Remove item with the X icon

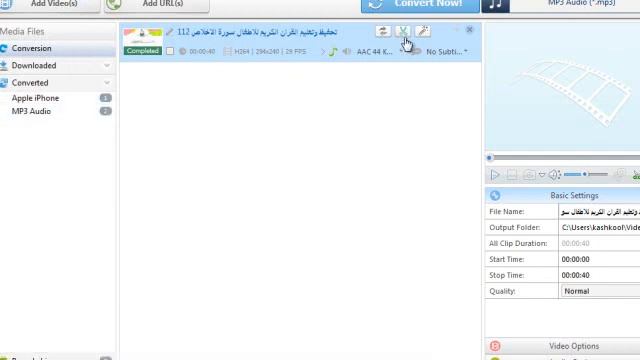click(x=469, y=29)
